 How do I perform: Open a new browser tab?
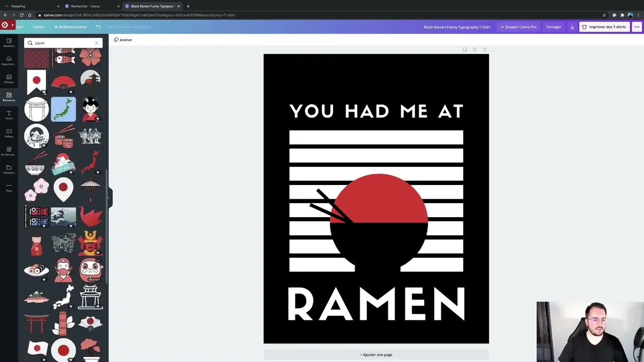[188, 6]
